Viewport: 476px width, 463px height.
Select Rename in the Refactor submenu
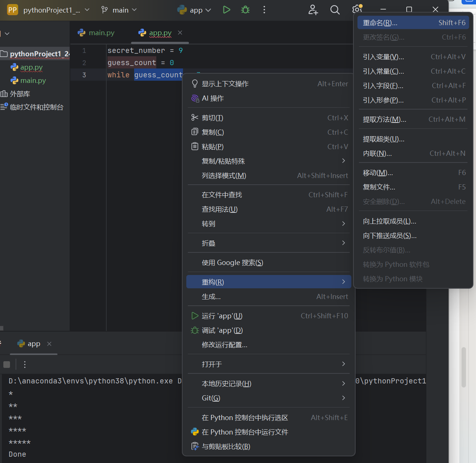click(414, 23)
